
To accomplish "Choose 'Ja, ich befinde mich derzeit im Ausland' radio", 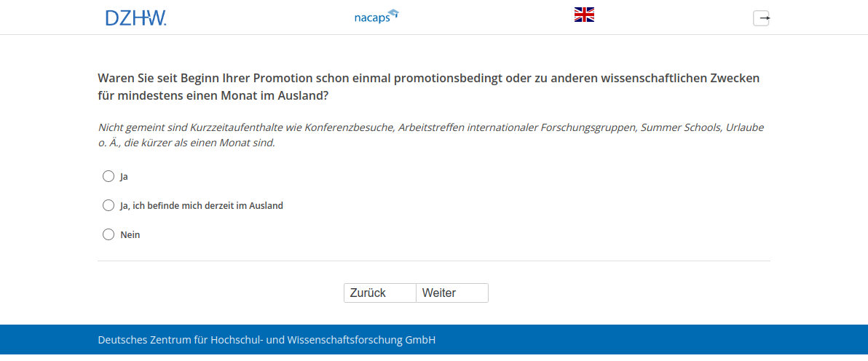I will 108,205.
